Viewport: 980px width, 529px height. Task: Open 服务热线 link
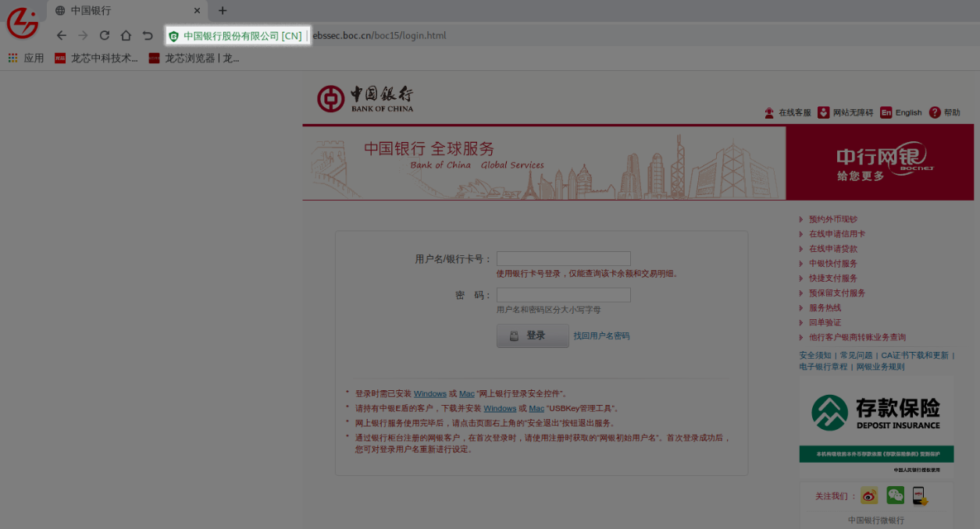click(825, 308)
